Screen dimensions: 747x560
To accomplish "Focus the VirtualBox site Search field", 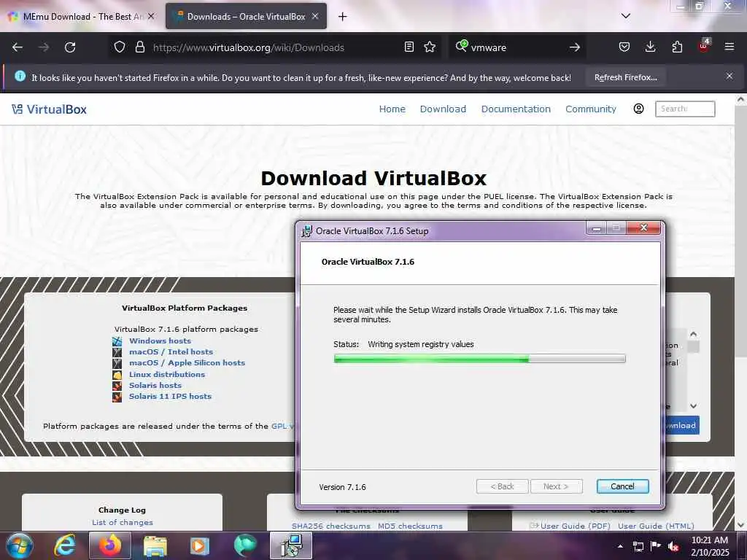I will [685, 109].
